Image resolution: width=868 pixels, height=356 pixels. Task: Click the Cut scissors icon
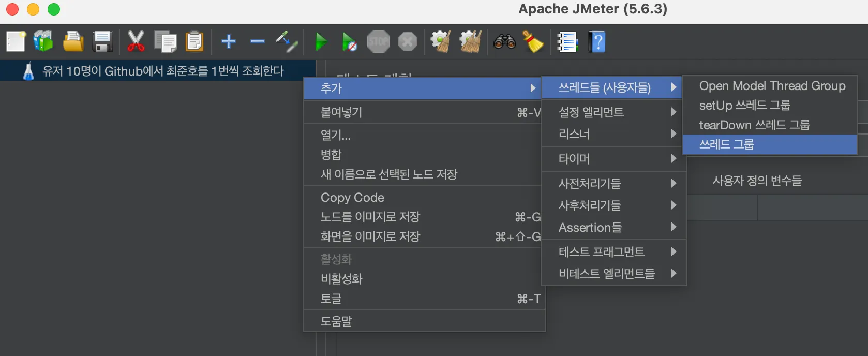[136, 41]
